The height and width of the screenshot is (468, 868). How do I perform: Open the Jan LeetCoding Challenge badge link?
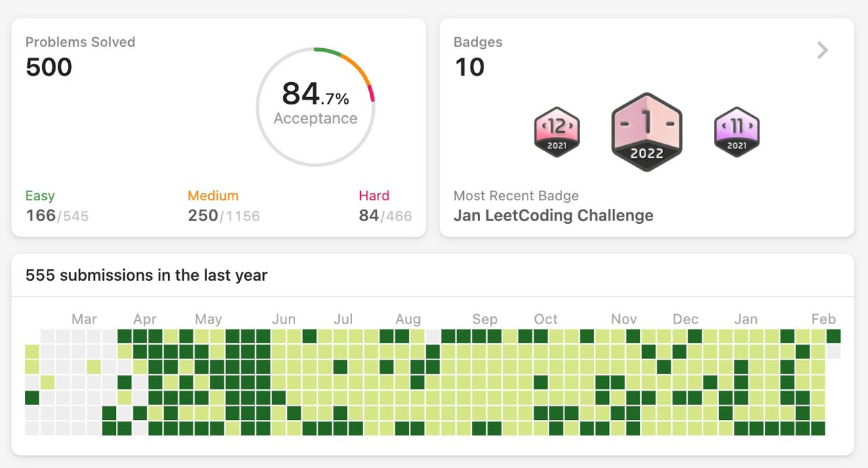click(553, 216)
